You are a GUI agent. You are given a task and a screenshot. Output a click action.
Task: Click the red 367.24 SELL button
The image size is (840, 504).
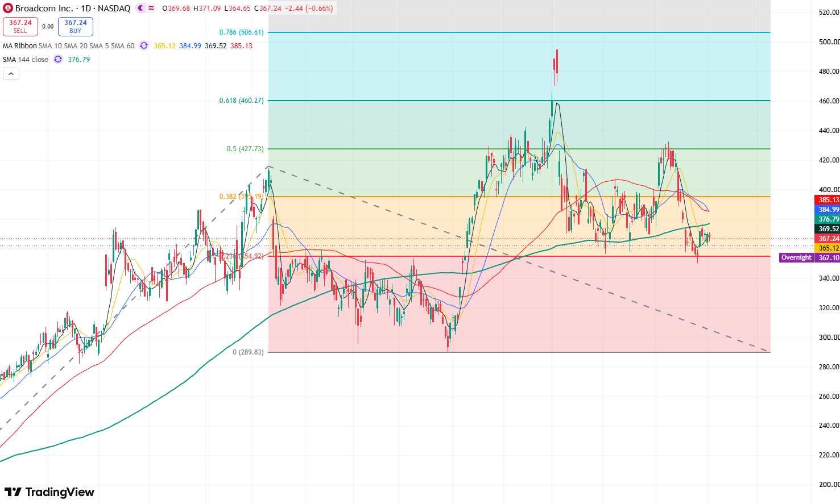coord(20,26)
